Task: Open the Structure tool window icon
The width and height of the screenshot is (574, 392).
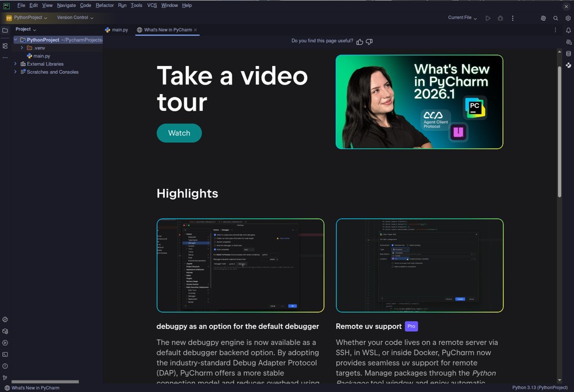Action: (5, 46)
